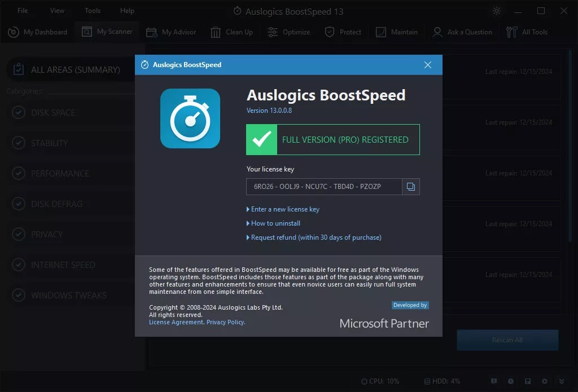Click the clock history icon near the bottom
Viewport: 578px width, 392px height.
510,381
